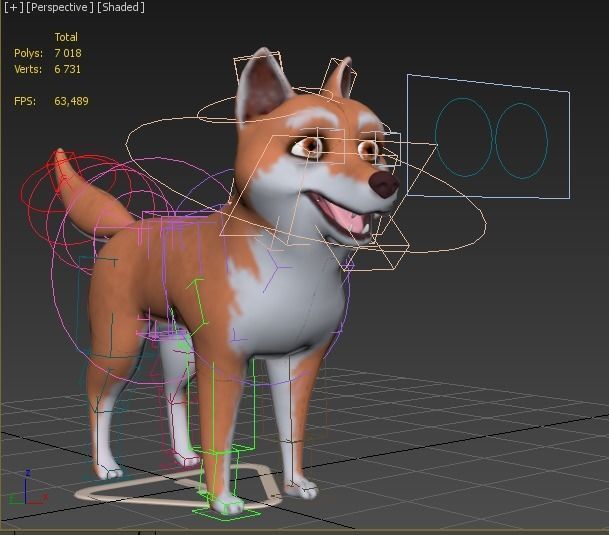Open the Shaded viewport shading menu
The height and width of the screenshot is (535, 609).
(121, 7)
